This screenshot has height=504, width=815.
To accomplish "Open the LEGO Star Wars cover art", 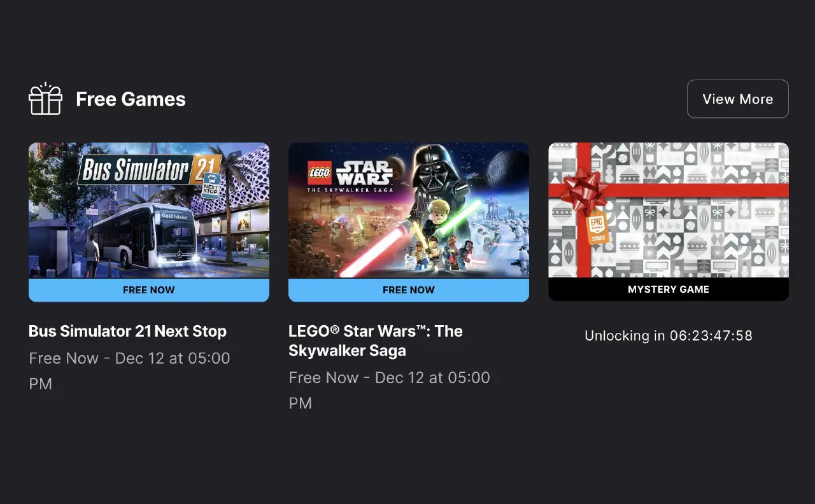I will [x=409, y=210].
